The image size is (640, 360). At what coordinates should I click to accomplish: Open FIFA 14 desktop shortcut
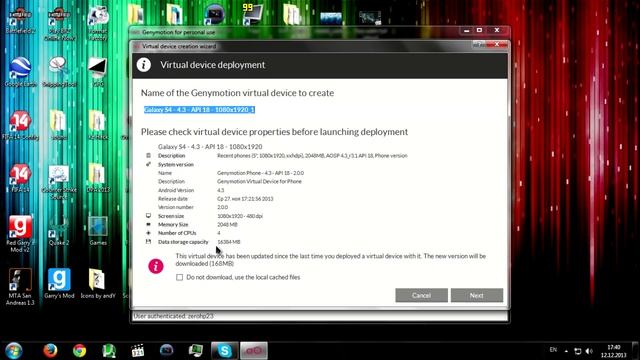20,178
